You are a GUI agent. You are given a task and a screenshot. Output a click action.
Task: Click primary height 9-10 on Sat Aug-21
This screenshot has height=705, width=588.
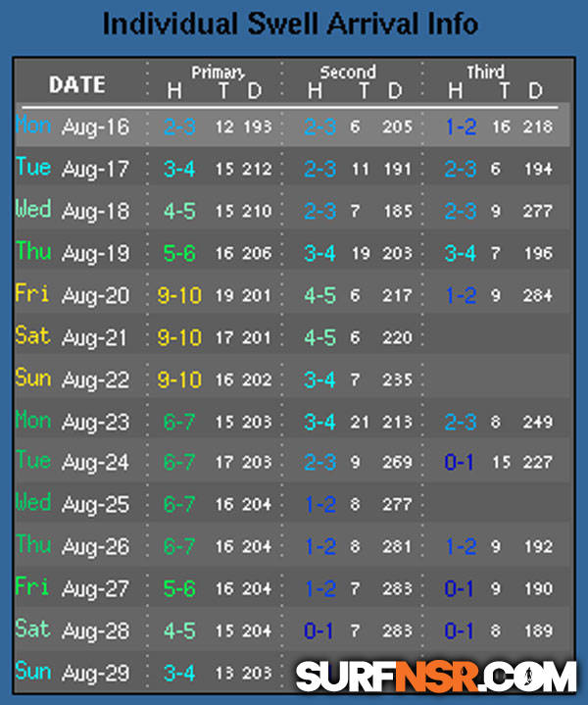coord(179,337)
